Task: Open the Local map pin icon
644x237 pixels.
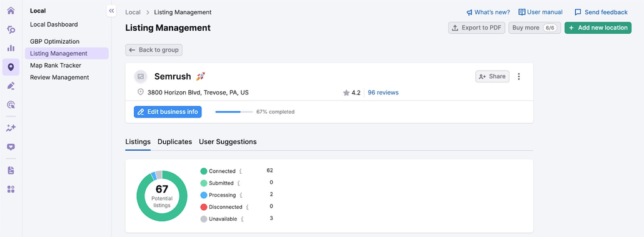Action: (11, 67)
